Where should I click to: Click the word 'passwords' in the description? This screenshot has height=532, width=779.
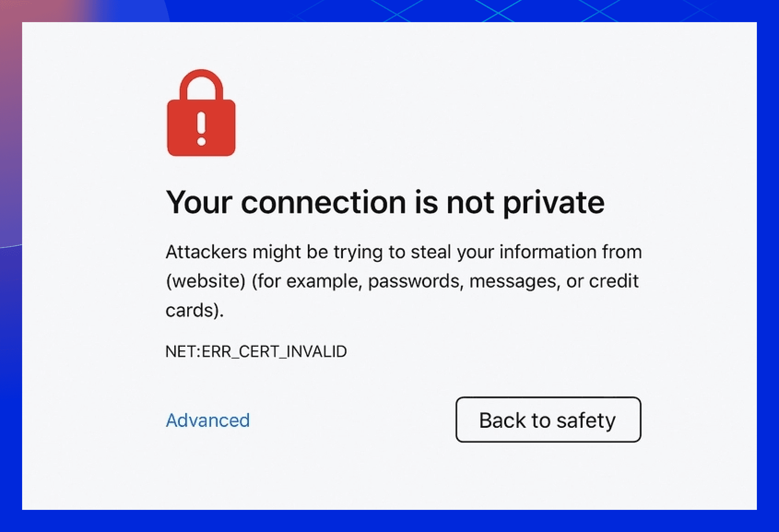(415, 281)
